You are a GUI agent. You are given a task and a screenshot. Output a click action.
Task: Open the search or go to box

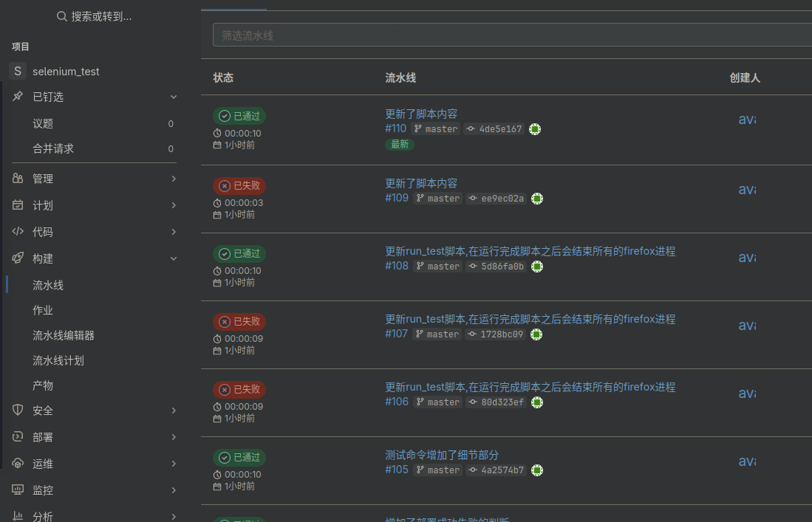click(x=94, y=16)
